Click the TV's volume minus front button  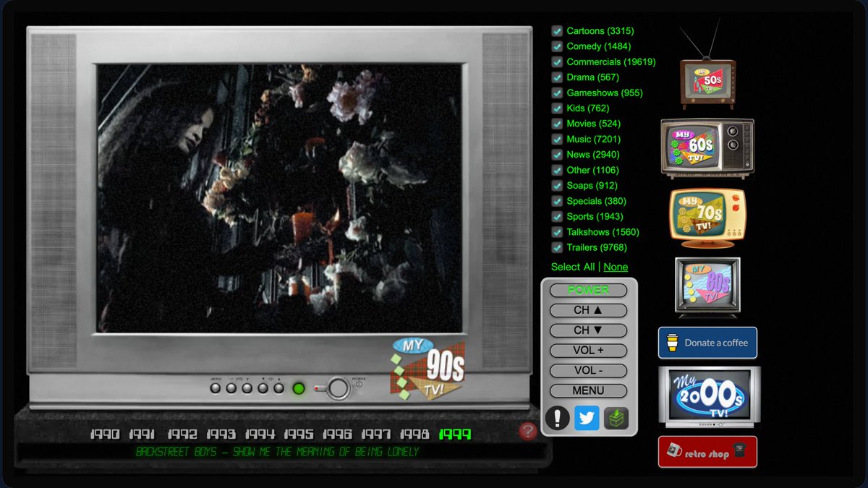(231, 388)
